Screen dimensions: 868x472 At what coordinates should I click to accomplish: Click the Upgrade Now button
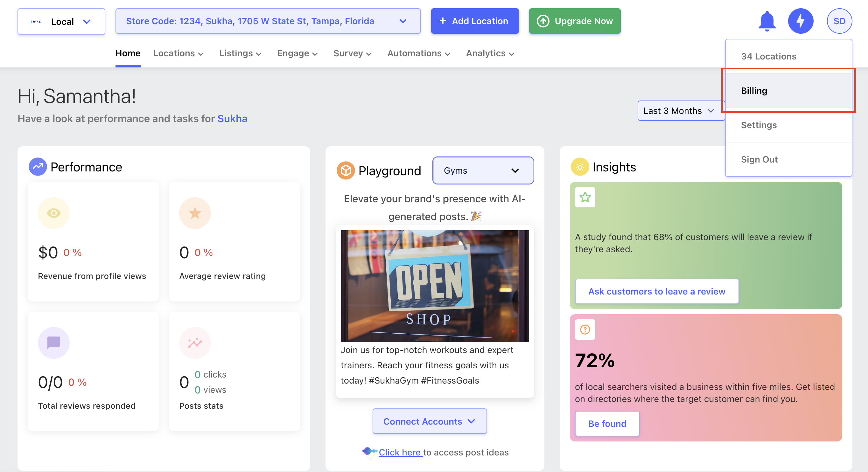point(575,21)
